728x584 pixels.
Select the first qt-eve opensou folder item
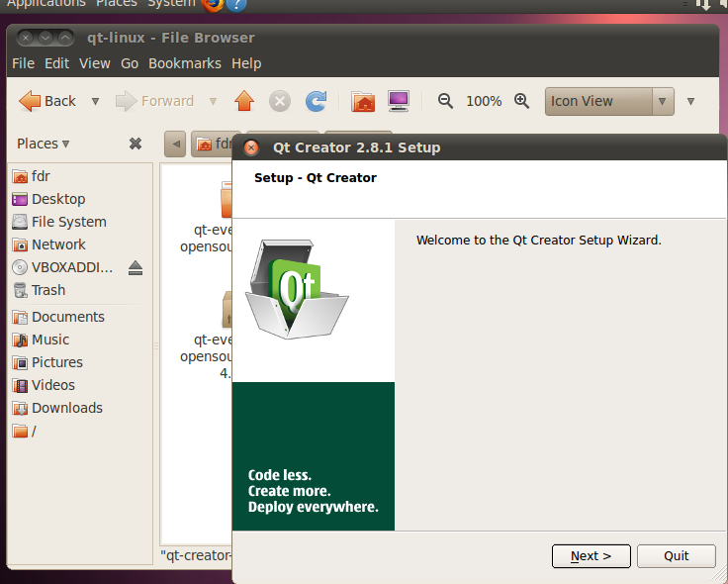tap(206, 218)
